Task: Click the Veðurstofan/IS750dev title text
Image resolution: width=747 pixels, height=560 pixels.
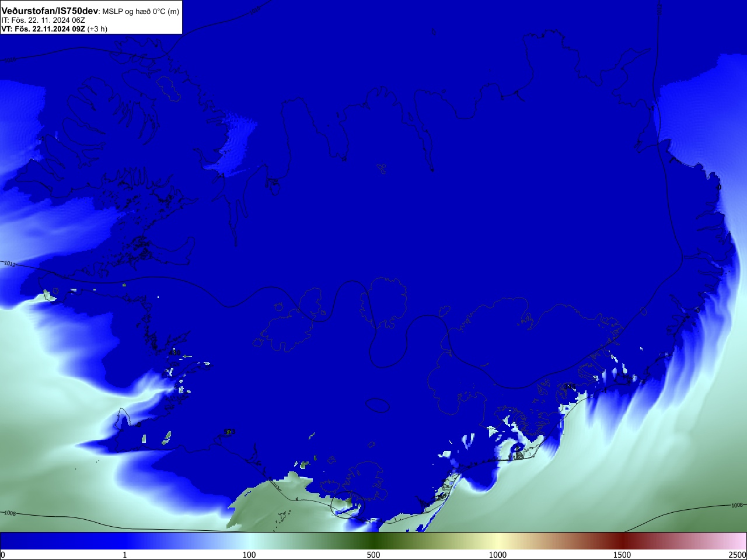Action: pyautogui.click(x=50, y=10)
